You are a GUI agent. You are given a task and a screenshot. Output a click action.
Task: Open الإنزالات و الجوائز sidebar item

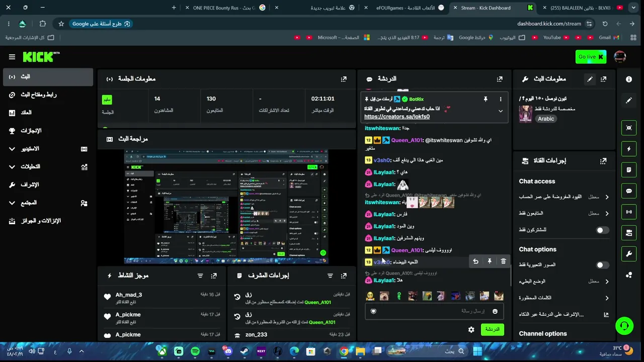47,221
